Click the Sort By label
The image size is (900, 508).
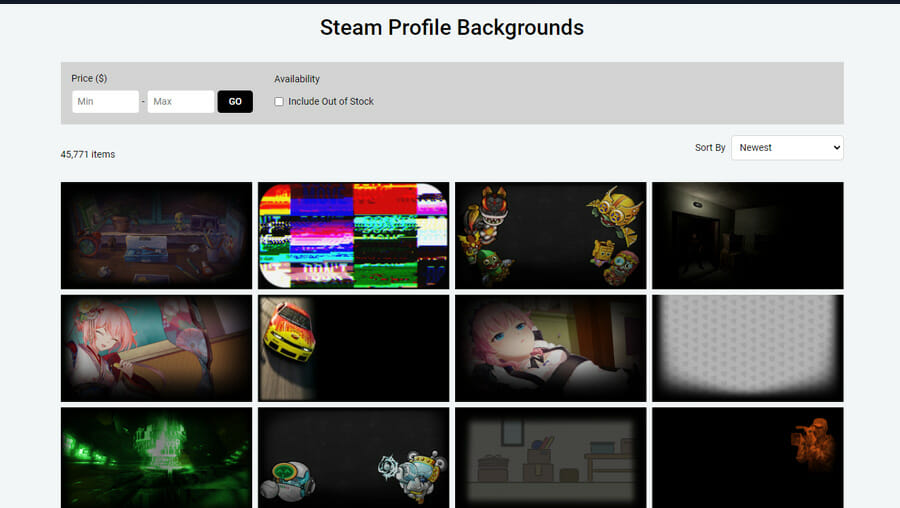tap(710, 148)
